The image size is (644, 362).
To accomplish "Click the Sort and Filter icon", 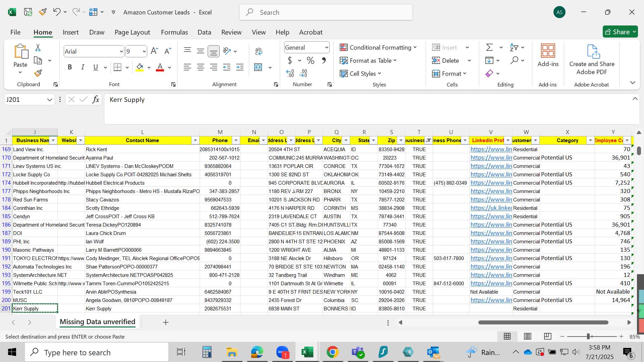I will 514,48.
